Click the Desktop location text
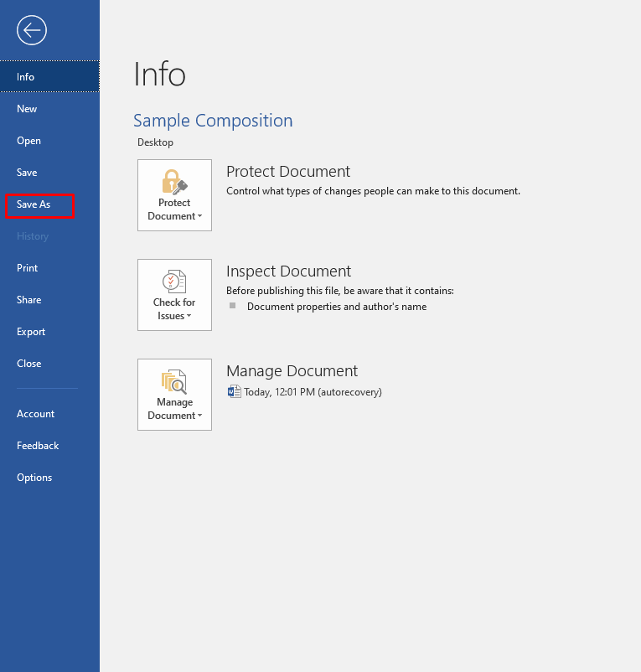This screenshot has width=641, height=672. tap(155, 142)
